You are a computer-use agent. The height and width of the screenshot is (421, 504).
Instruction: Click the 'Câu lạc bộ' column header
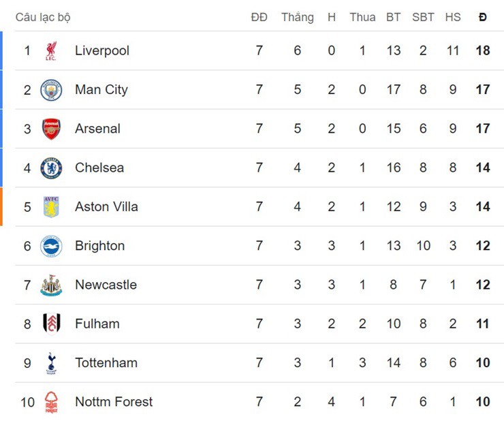43,17
